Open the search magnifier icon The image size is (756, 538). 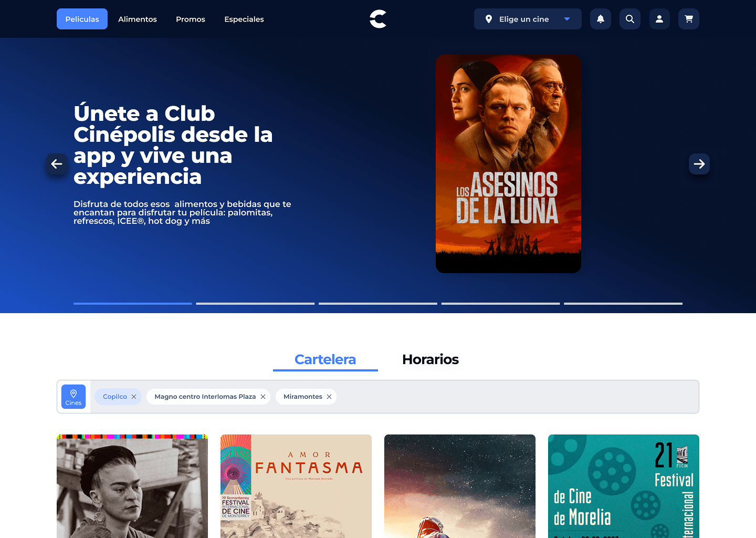(x=630, y=19)
